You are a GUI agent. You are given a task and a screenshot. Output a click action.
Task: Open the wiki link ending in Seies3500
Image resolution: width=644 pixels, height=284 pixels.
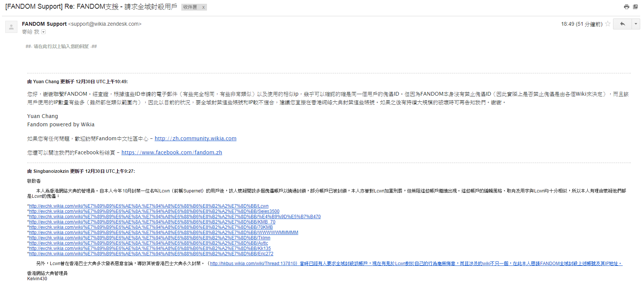[x=154, y=211]
